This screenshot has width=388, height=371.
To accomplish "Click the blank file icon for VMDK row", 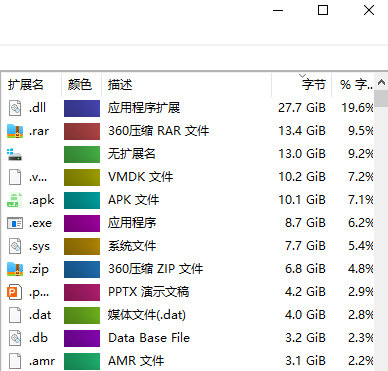I will 15,177.
